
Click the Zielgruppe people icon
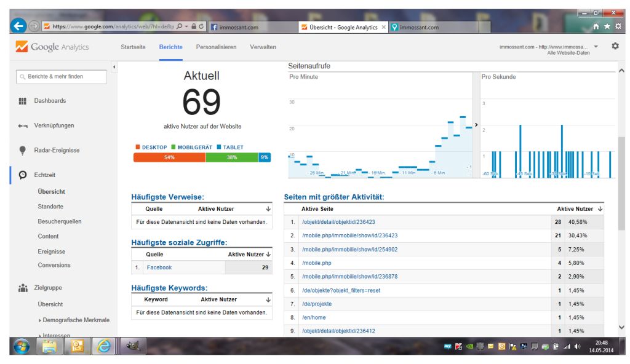(x=23, y=288)
